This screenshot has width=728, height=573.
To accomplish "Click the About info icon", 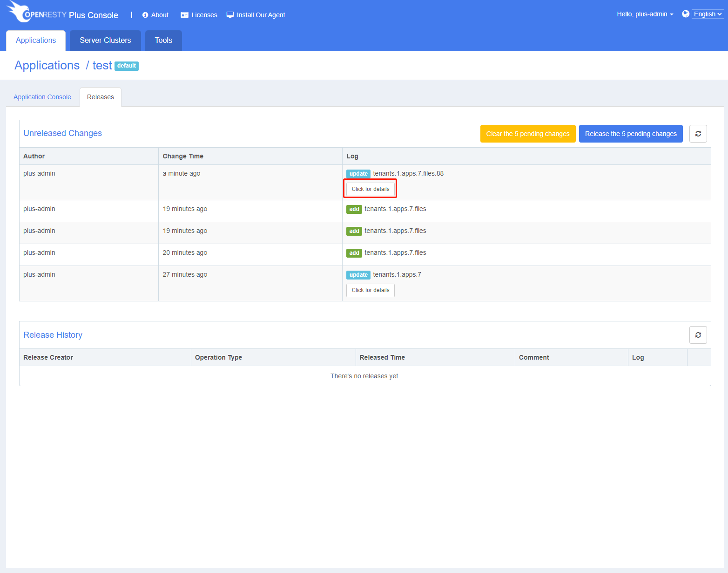I will click(145, 15).
